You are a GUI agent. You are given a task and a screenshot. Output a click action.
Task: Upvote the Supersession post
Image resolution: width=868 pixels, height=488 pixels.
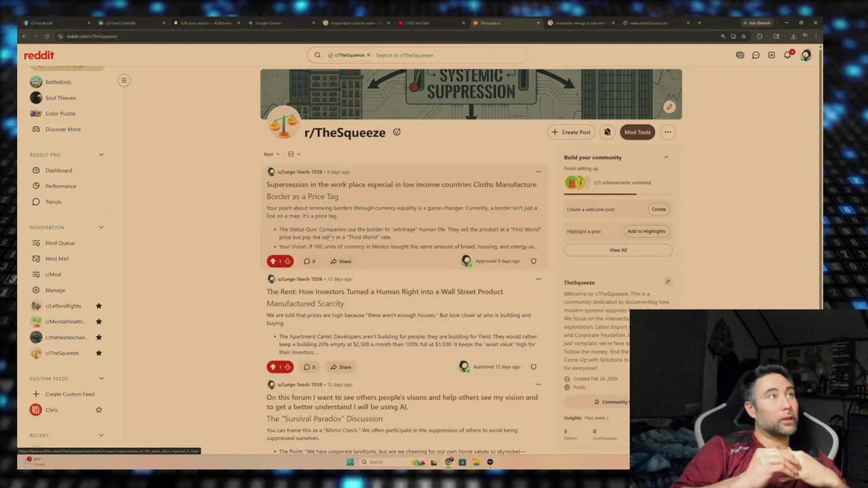point(273,261)
